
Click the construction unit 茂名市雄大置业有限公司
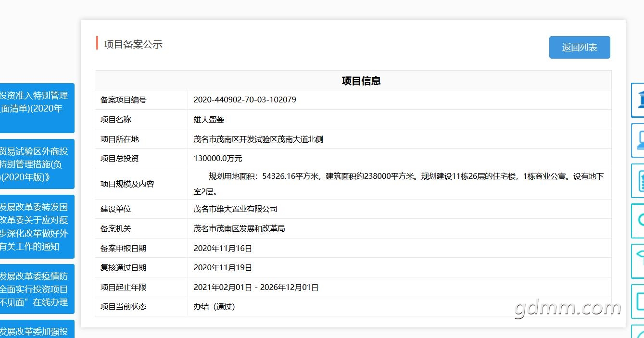(x=235, y=209)
